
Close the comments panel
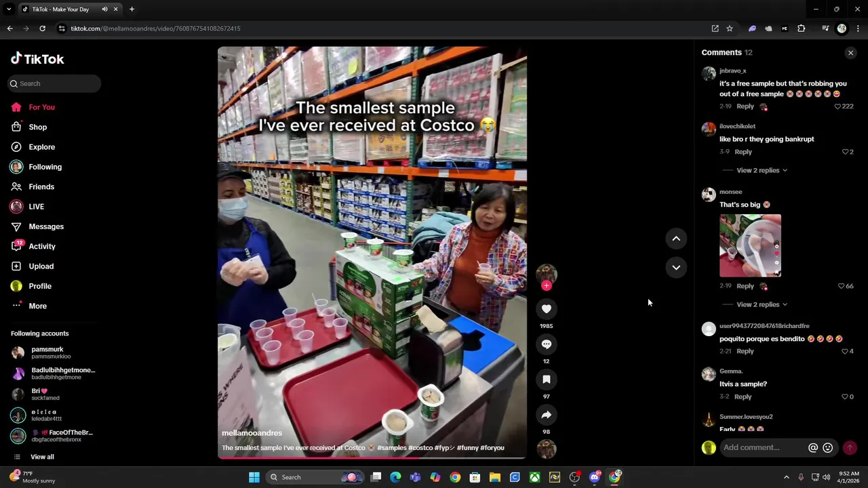click(x=850, y=53)
